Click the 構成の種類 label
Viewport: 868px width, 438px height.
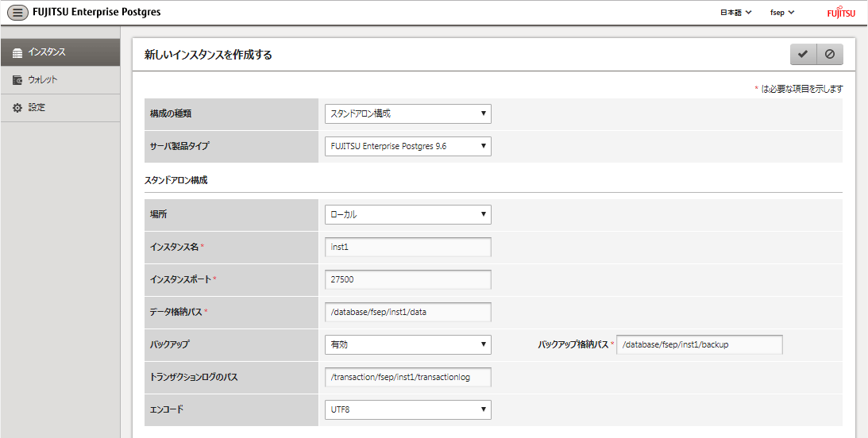(x=171, y=113)
